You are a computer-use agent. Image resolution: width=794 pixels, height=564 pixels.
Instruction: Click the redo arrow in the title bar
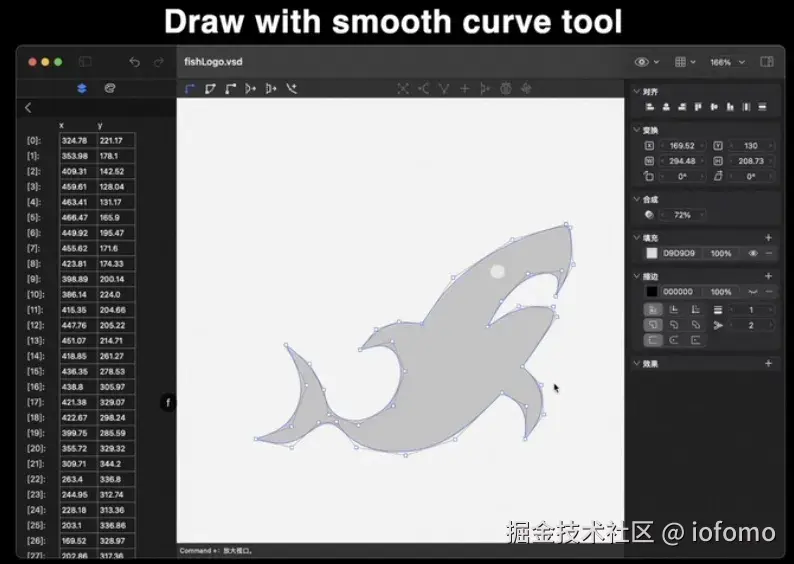[x=158, y=62]
